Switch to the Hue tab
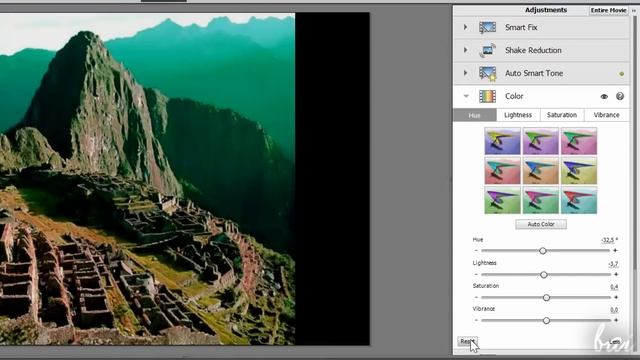This screenshot has width=640, height=360. tap(475, 115)
